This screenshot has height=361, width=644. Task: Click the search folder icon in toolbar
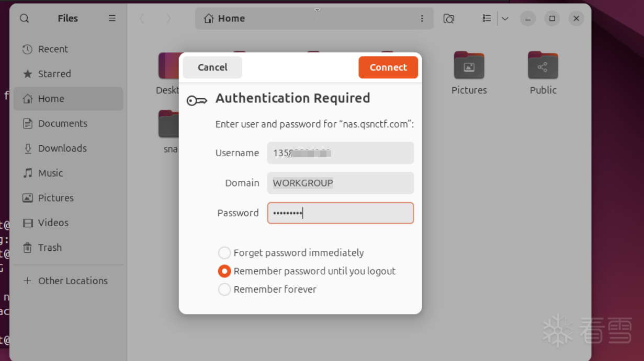pyautogui.click(x=448, y=18)
